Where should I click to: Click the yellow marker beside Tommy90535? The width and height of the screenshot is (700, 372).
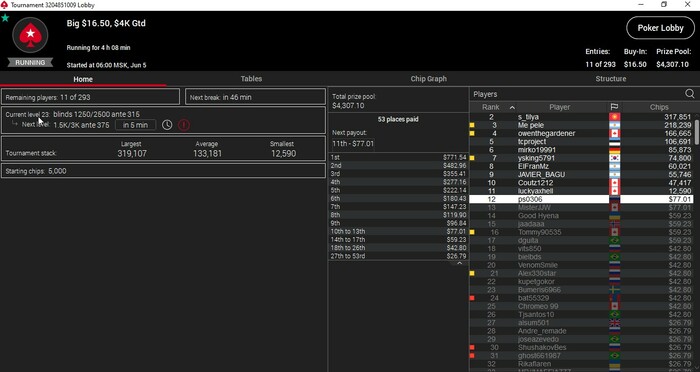[x=472, y=232]
